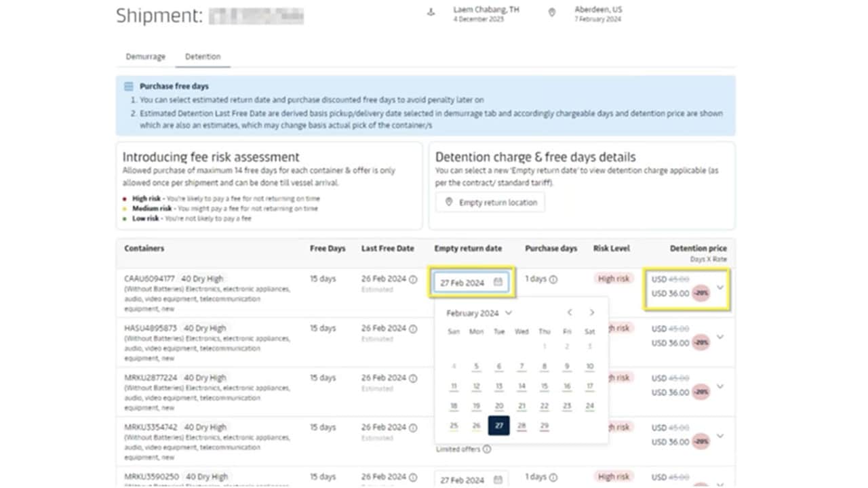
Task: Click info icon beside HASU4895873 Last Free Date
Action: [413, 329]
